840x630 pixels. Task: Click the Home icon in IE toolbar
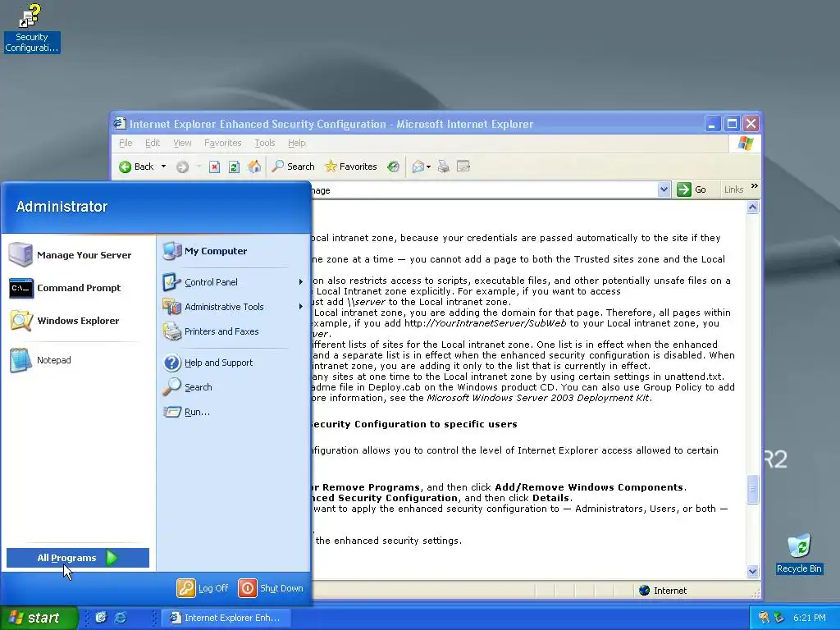[x=254, y=167]
